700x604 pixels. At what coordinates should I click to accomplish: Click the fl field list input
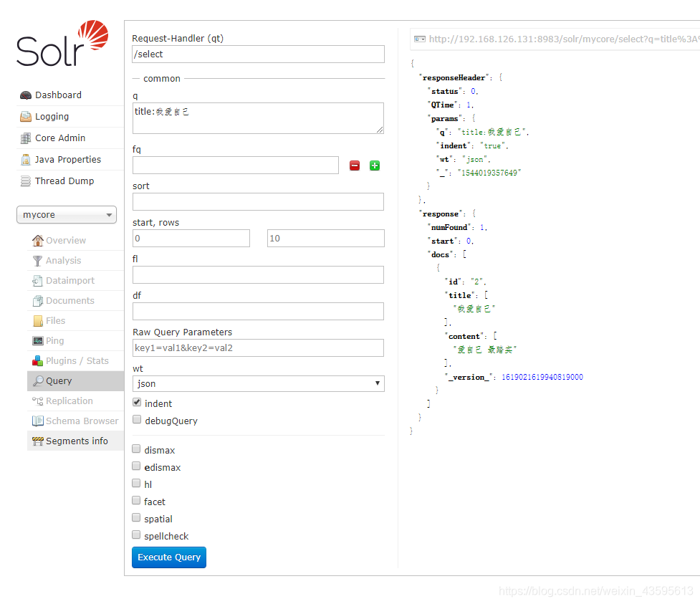coord(258,275)
